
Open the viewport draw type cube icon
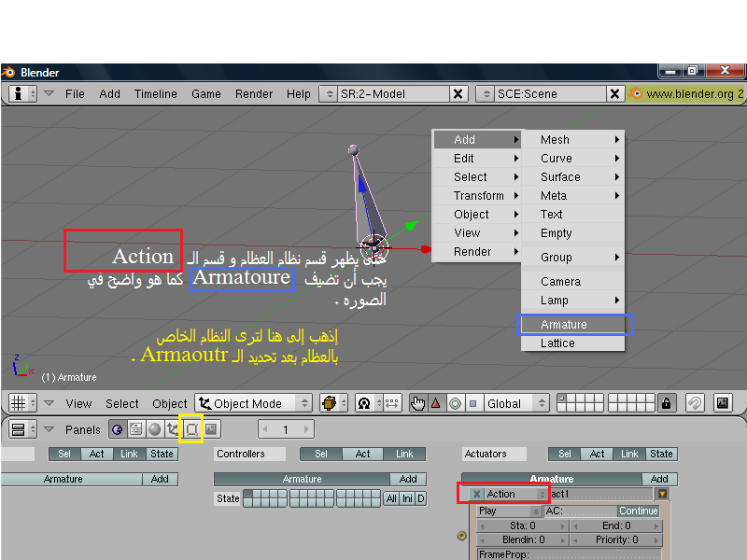(333, 403)
